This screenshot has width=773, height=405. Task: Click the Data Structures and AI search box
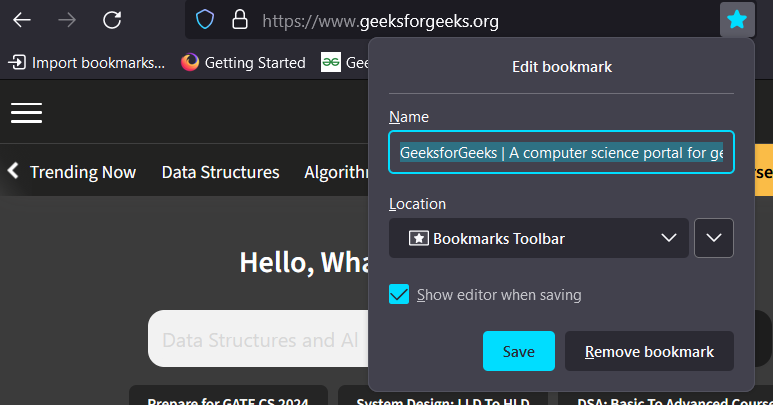[258, 340]
